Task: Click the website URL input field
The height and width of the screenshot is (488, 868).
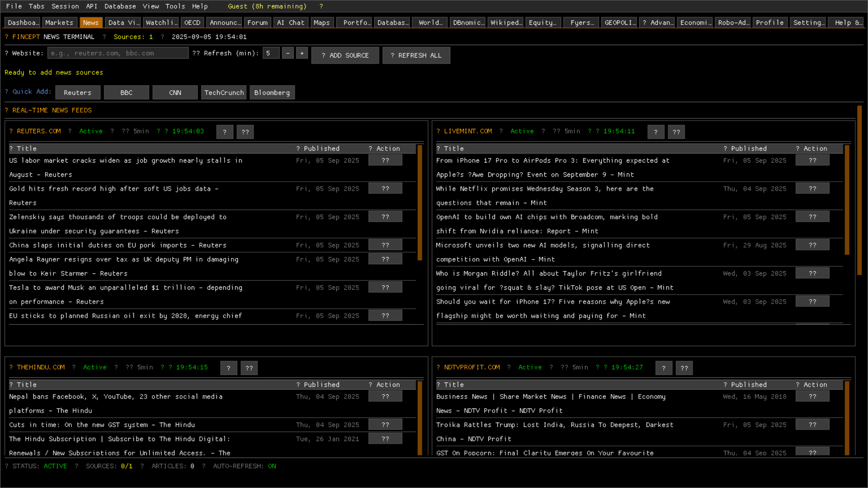Action: click(x=118, y=53)
